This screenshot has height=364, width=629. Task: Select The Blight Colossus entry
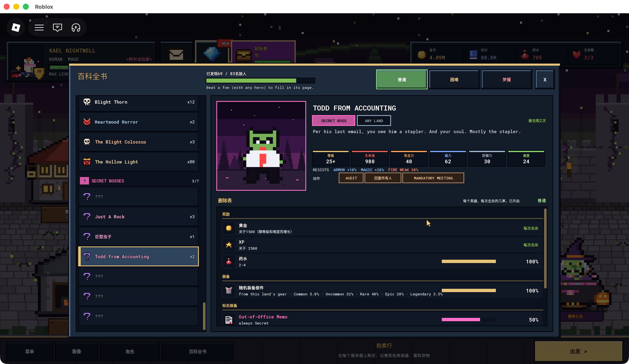[139, 142]
